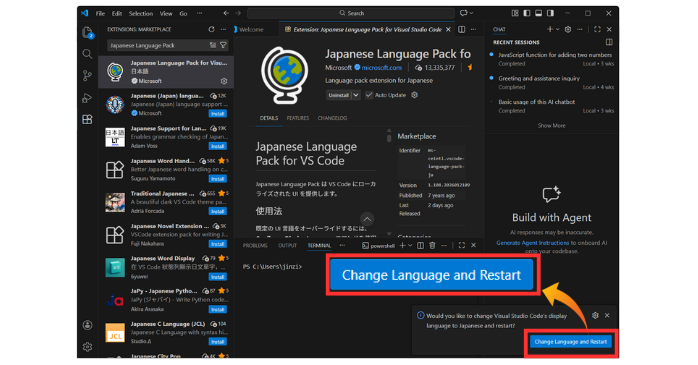Switch to the PROBLEMS panel tab

[255, 245]
